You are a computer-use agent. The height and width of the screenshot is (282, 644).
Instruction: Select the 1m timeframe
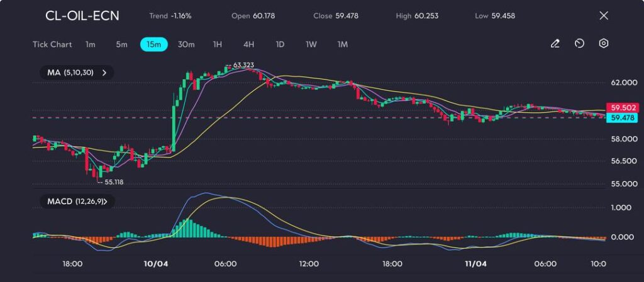coord(91,45)
